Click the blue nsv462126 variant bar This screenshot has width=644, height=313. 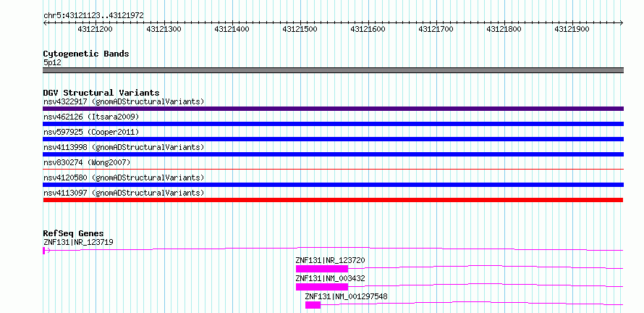(x=333, y=124)
